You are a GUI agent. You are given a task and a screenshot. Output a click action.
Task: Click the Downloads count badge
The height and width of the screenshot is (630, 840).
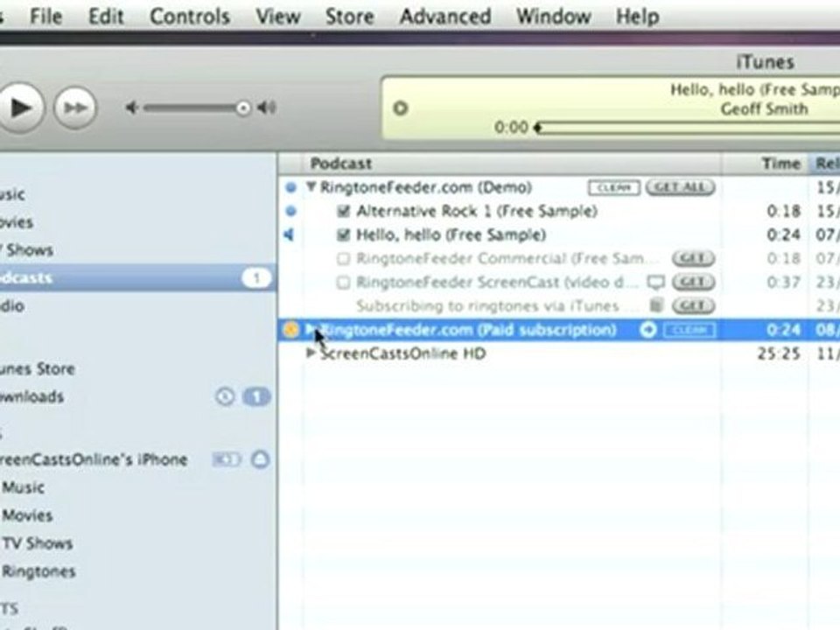coord(256,397)
